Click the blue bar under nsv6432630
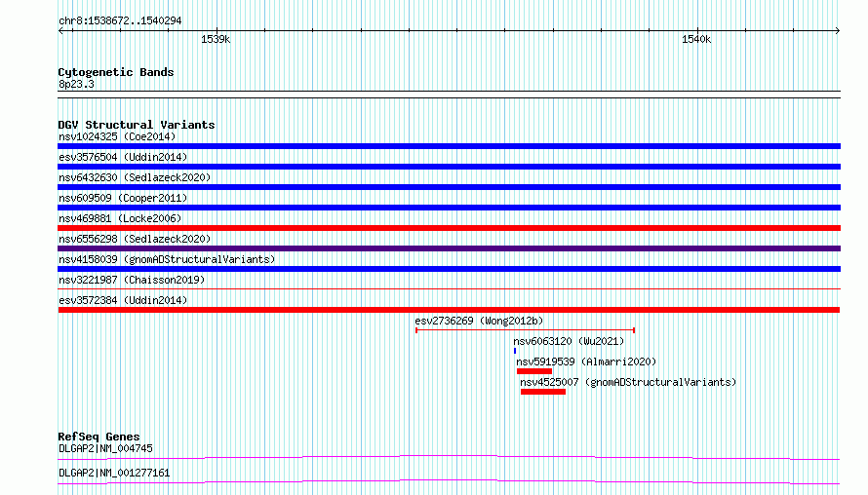 (x=449, y=187)
